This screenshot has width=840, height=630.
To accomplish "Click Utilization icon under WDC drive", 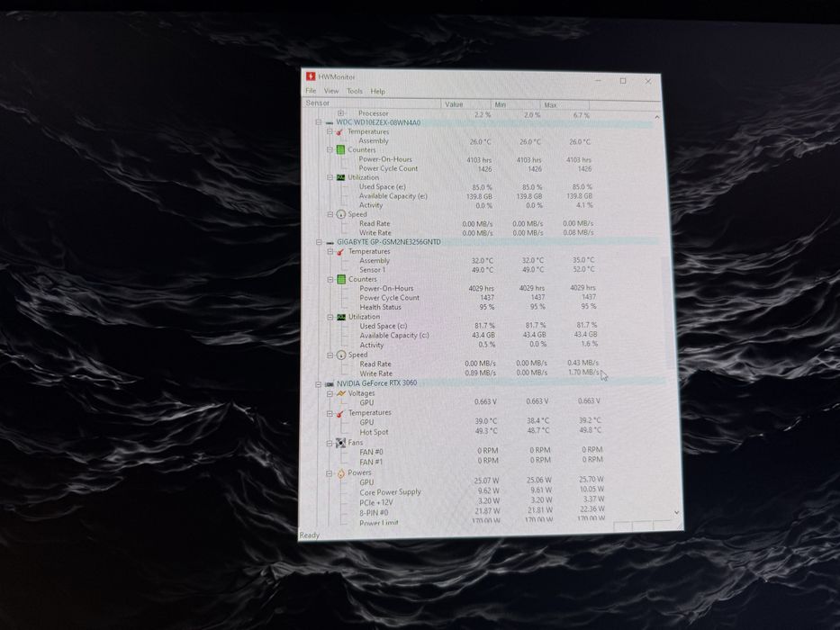I will (340, 177).
